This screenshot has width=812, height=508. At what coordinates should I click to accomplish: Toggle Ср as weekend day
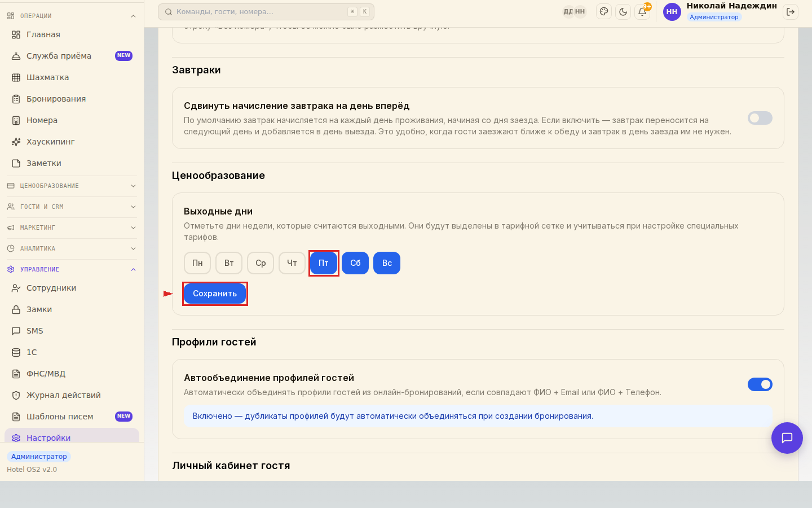point(261,263)
